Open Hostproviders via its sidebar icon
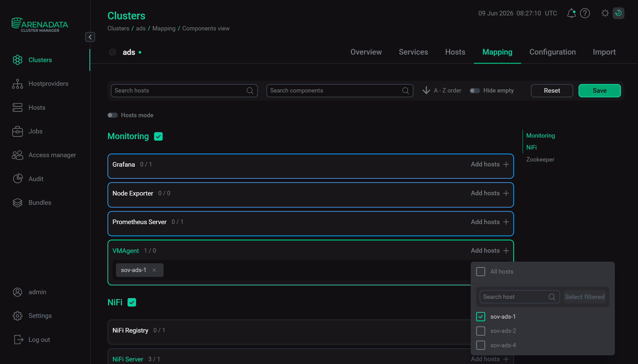Screen dimensions: 638x364 (x=18, y=84)
